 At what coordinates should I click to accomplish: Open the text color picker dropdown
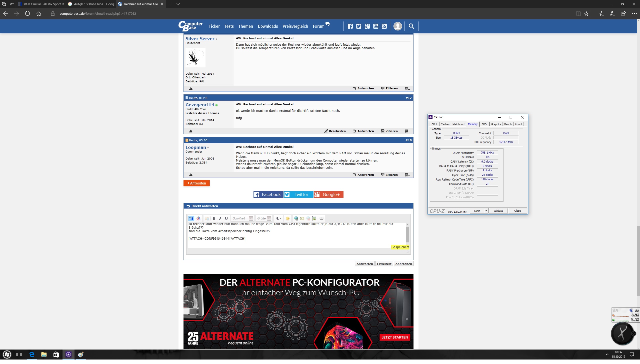coord(278,218)
